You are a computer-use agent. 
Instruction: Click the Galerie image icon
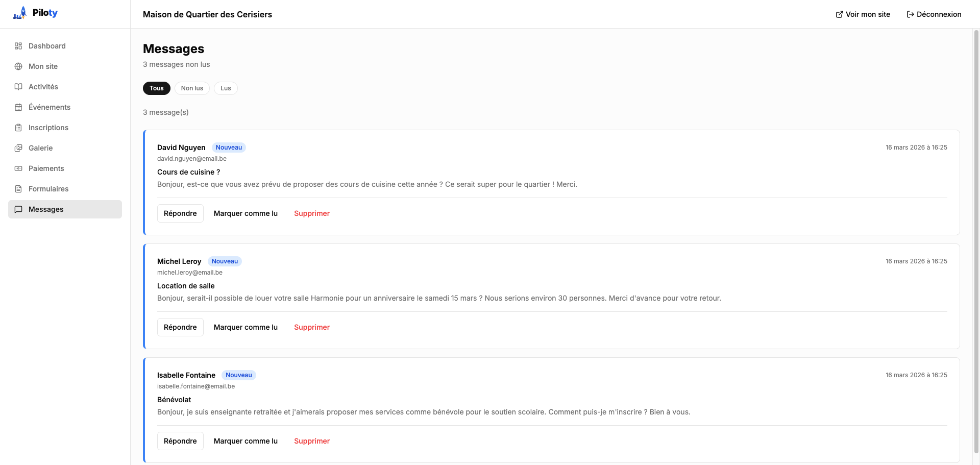(x=18, y=148)
